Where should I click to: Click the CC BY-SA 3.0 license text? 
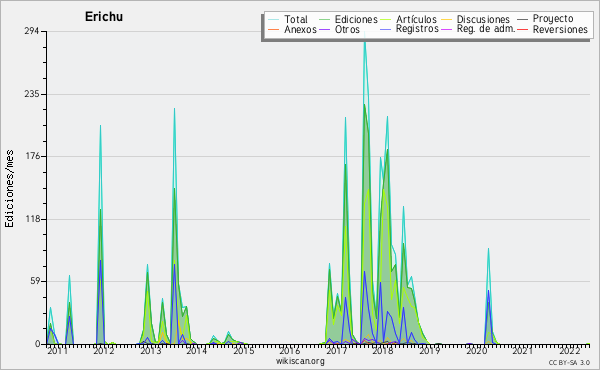tap(569, 362)
